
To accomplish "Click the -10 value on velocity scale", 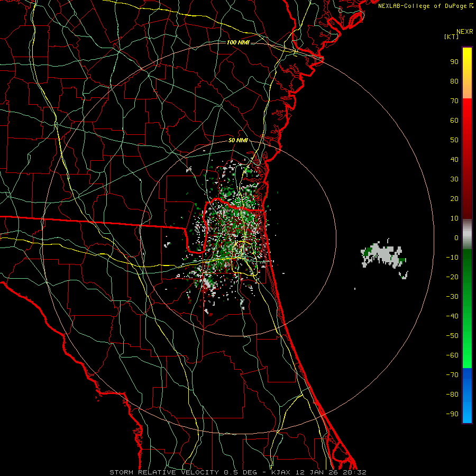I will click(x=452, y=258).
